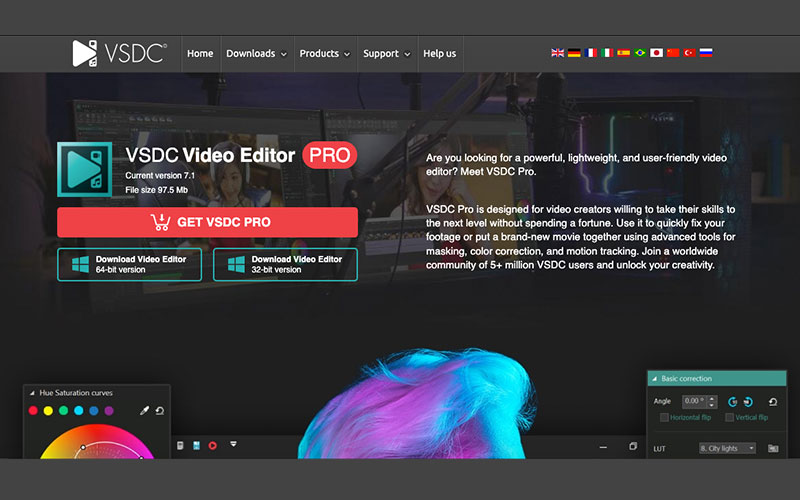Switch site language via the Russian flag
This screenshot has width=800, height=500.
[x=706, y=53]
